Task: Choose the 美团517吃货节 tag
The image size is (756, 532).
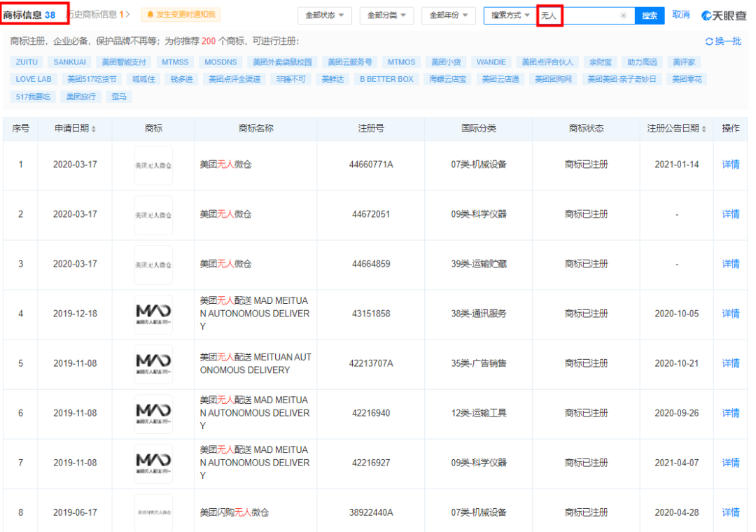Action: [92, 80]
